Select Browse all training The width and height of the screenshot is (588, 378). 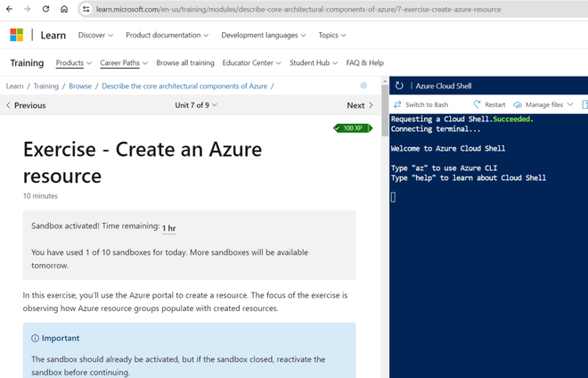point(185,63)
